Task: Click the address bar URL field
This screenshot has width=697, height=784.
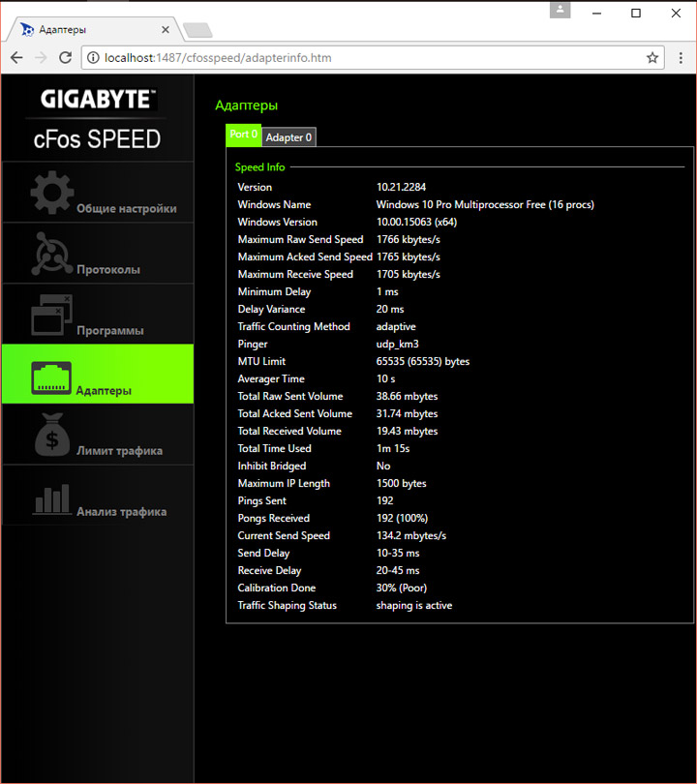Action: (373, 57)
